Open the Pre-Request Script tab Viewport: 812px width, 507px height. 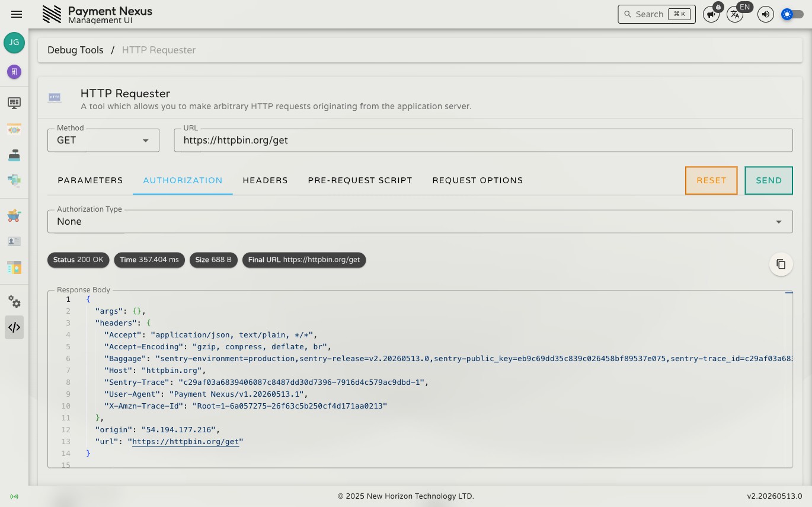(x=360, y=180)
